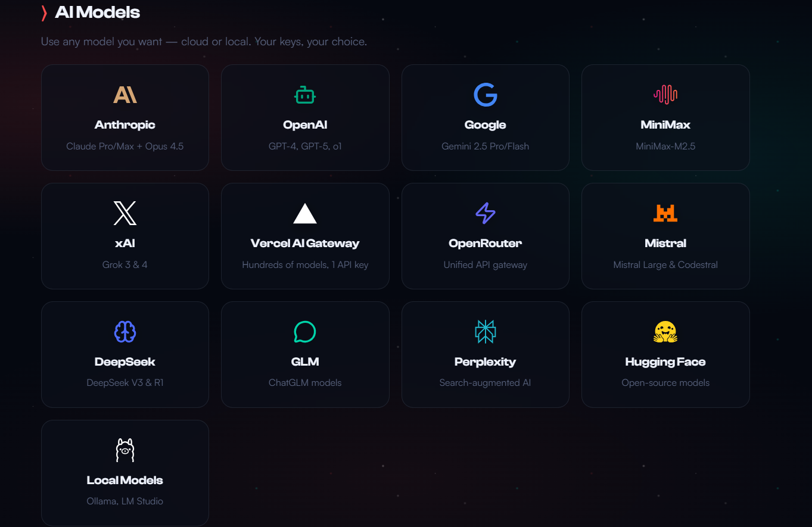
Task: Choose the Google card title
Action: pos(486,125)
